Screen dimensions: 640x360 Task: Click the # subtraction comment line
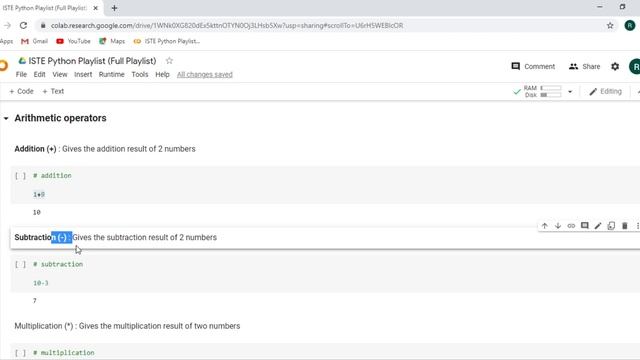pos(58,264)
